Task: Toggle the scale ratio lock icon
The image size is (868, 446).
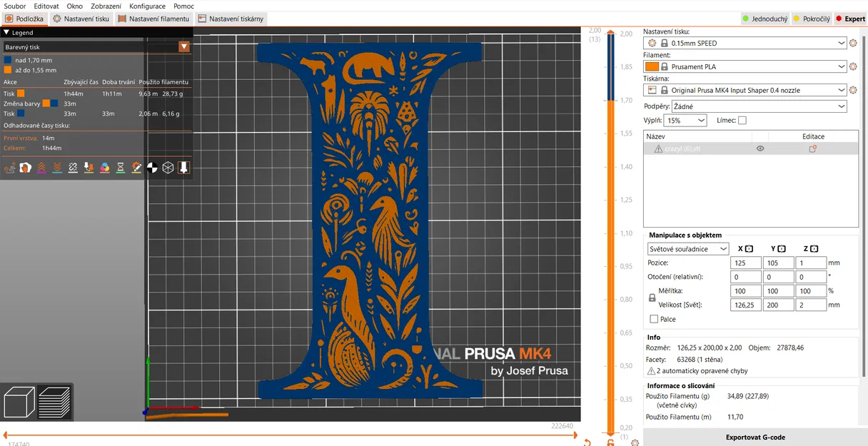Action: (x=652, y=298)
